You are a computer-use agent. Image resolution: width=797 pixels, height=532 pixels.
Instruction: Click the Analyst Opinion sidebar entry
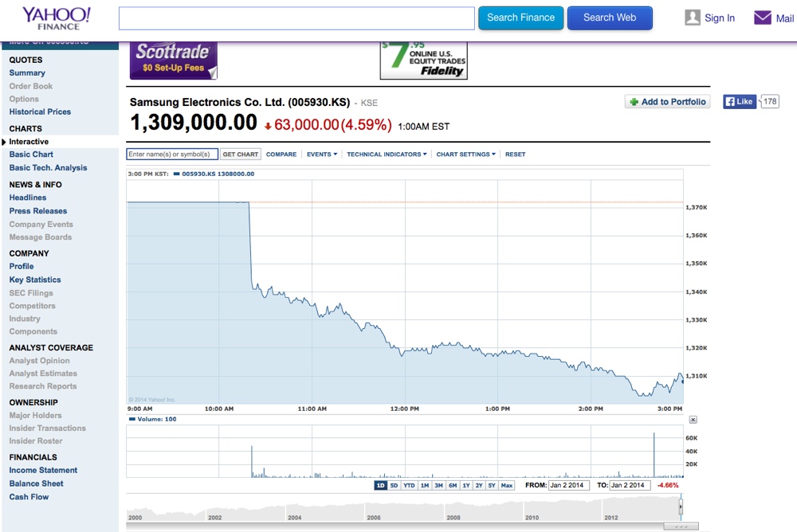click(39, 361)
